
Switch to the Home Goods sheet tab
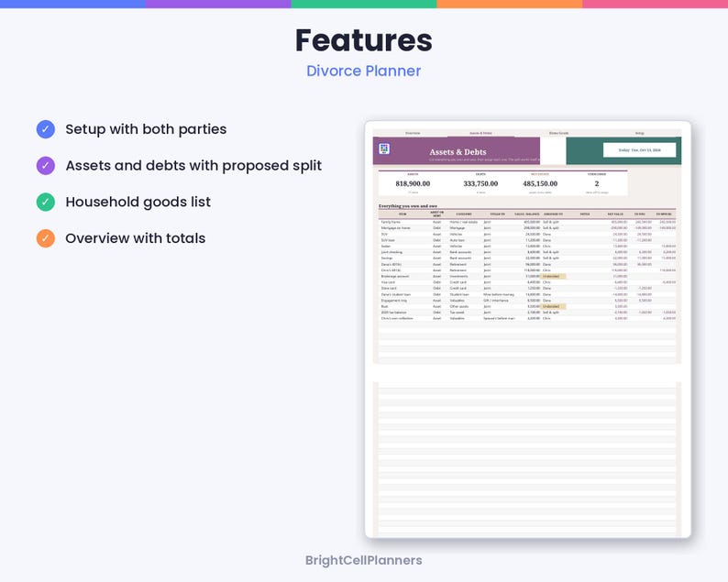click(558, 133)
